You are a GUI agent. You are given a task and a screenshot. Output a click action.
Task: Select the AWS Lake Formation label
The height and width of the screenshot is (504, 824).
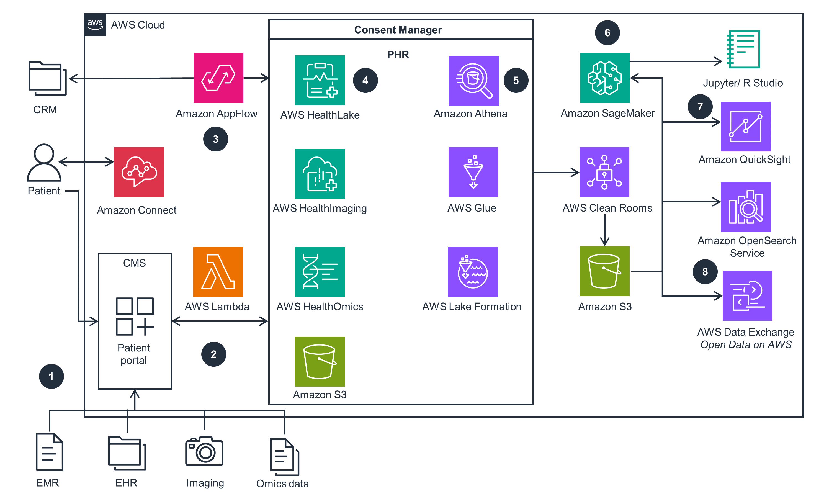pyautogui.click(x=472, y=307)
